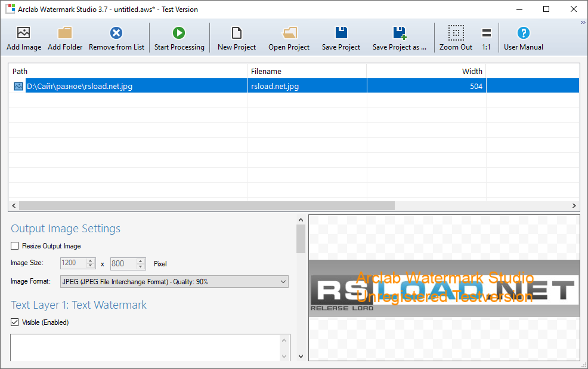Image resolution: width=588 pixels, height=369 pixels.
Task: Maximize the Arclab Watermark Studio window
Action: point(546,9)
